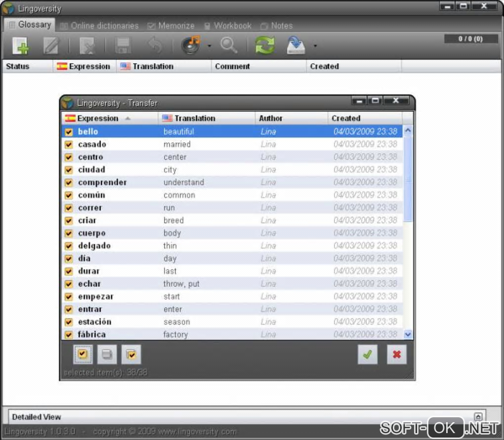This screenshot has height=440, width=504.
Task: Open the search magnifier tool
Action: click(229, 45)
